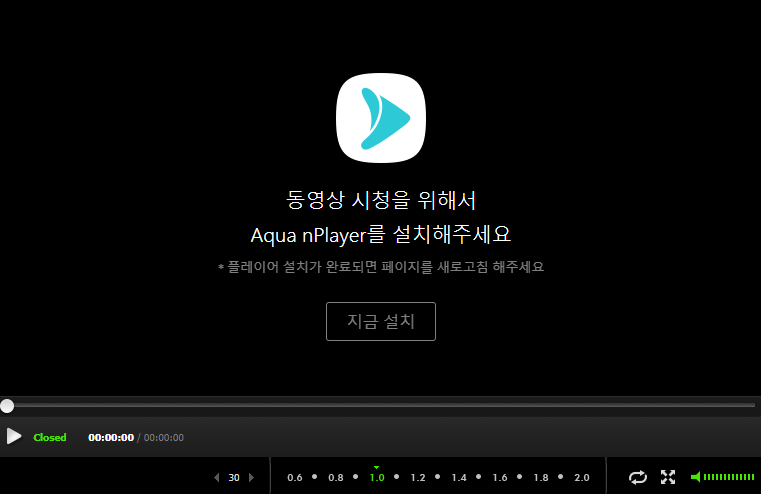Toggle the repeat loop icon
Image resolution: width=761 pixels, height=494 pixels.
pyautogui.click(x=638, y=478)
